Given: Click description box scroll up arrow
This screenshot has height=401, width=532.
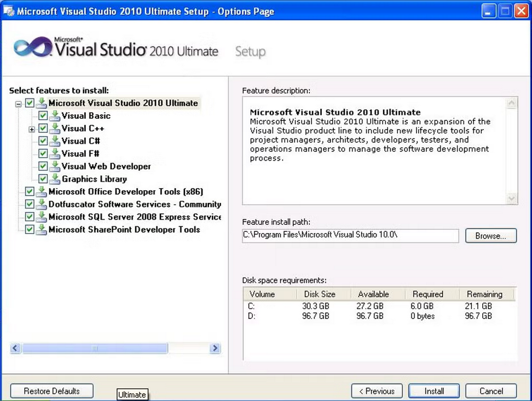Looking at the screenshot, I should [512, 103].
